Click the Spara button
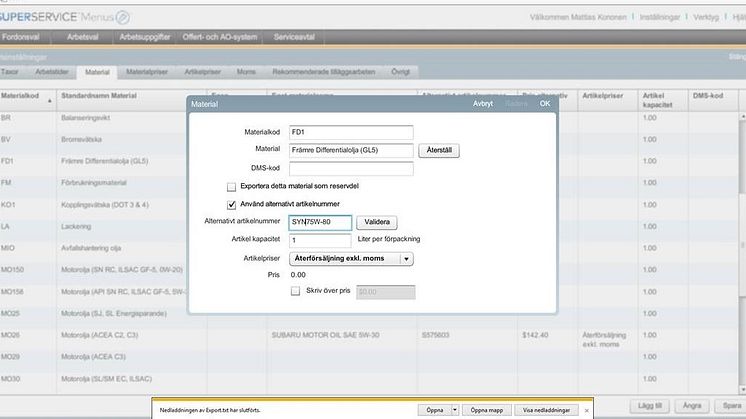The image size is (746, 419). (x=731, y=406)
